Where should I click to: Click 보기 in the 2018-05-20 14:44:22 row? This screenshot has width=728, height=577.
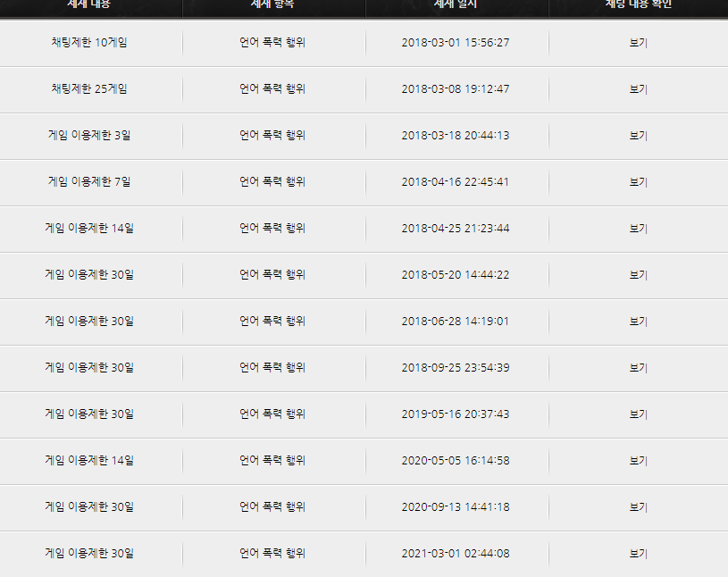(638, 275)
